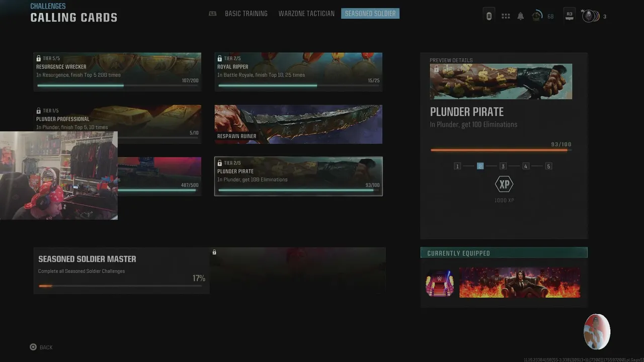Screen dimensions: 644x362
Task: Click the hexagonal XP reward icon
Action: click(504, 185)
